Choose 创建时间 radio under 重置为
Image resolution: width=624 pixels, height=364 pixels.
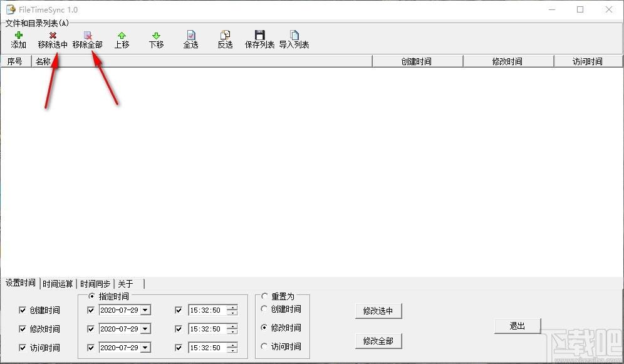point(264,309)
